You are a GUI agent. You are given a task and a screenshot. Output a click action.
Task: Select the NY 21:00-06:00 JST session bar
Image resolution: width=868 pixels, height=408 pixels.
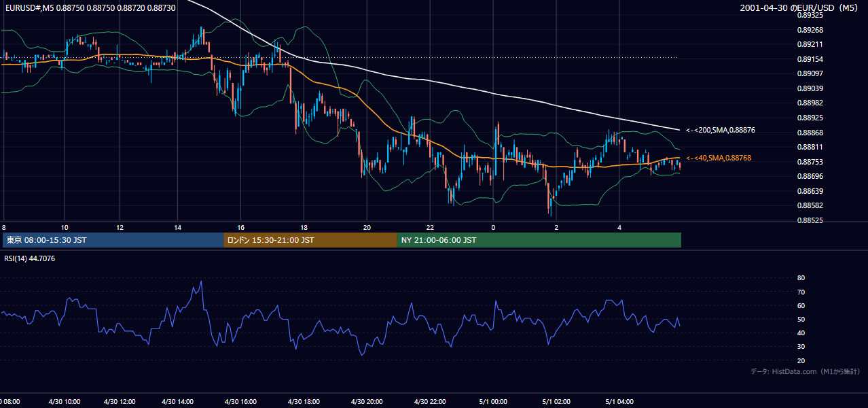point(539,240)
